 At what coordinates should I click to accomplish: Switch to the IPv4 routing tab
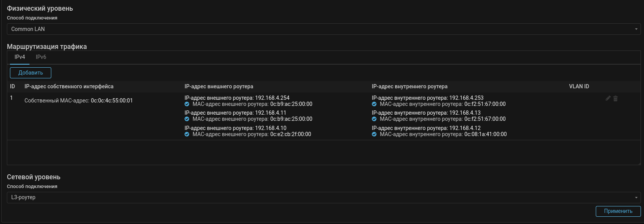[20, 57]
